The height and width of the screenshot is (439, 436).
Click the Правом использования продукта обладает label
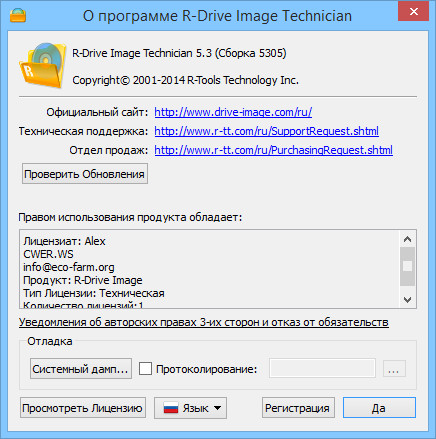tap(130, 217)
